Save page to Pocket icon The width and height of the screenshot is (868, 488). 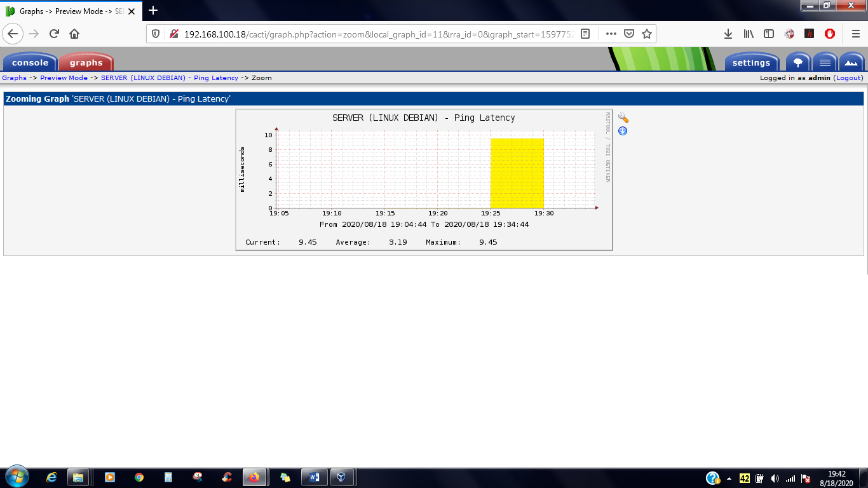pos(628,34)
